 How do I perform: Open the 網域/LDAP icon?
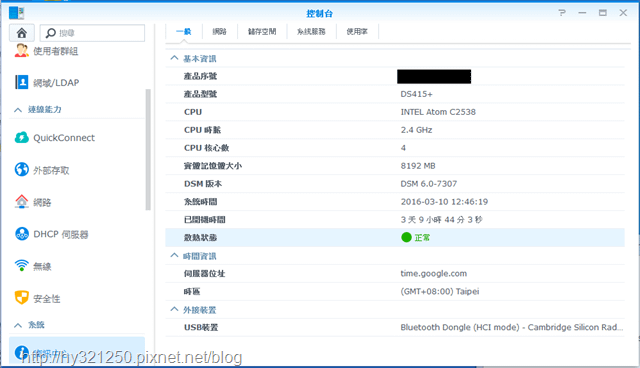(22, 82)
